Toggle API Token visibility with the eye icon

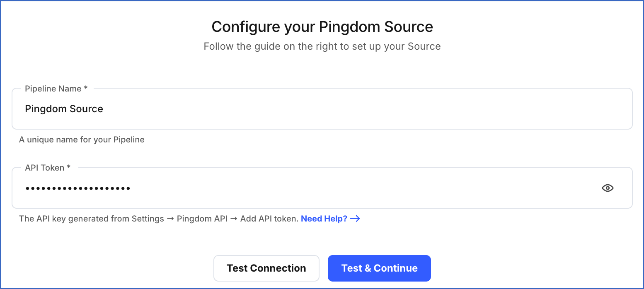[608, 188]
